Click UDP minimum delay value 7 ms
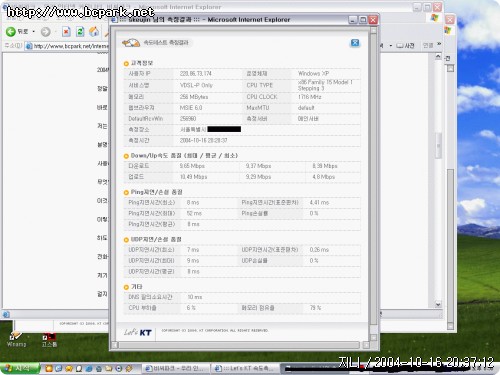The image size is (500, 375). pos(193,250)
